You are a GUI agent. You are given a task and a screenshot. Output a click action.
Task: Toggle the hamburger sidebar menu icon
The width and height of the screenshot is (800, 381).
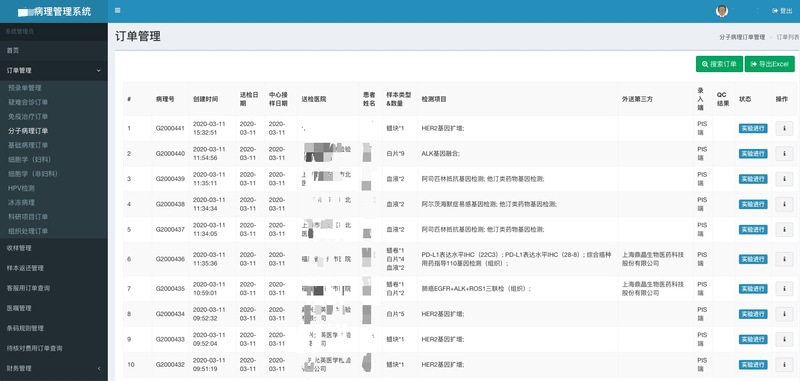pos(118,10)
